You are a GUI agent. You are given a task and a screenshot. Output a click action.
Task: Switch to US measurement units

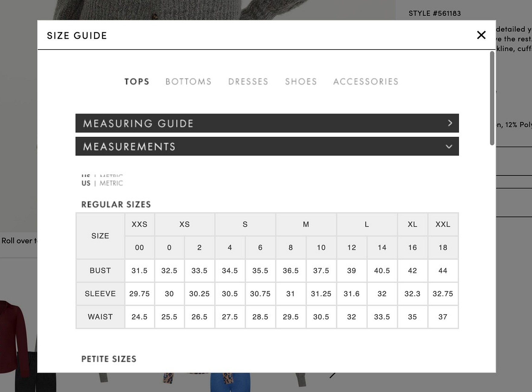pyautogui.click(x=86, y=183)
